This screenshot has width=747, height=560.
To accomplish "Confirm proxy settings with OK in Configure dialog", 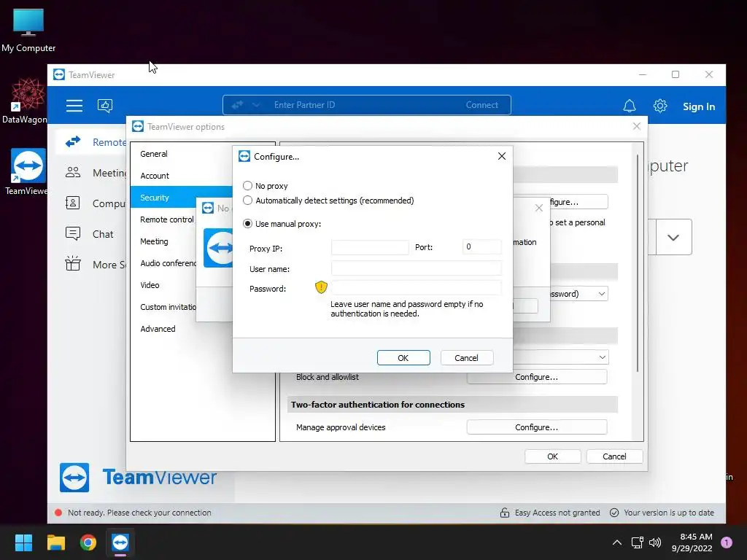I will [x=403, y=357].
